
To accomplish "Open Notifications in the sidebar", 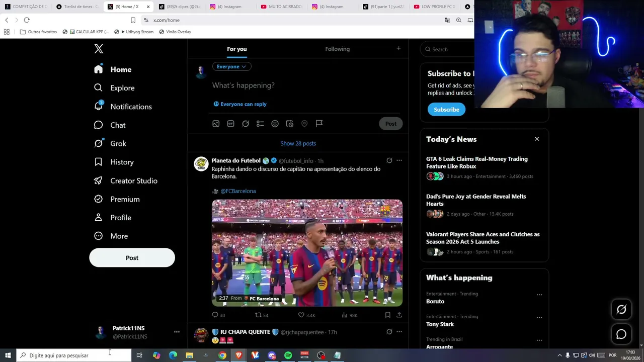I will pos(123,107).
